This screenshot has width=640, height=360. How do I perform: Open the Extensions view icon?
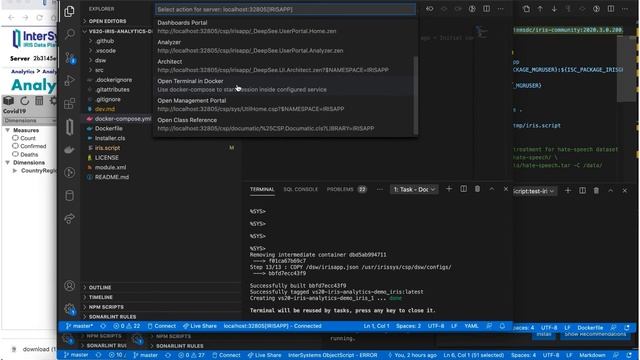click(x=69, y=103)
